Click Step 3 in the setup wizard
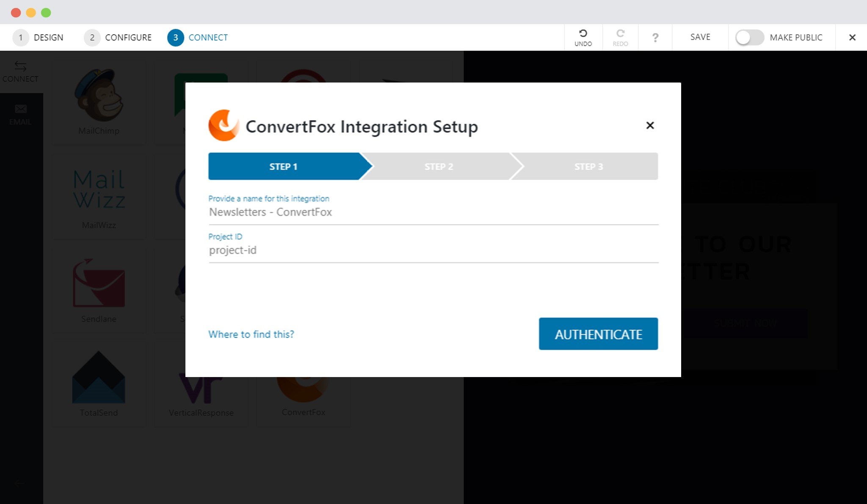The height and width of the screenshot is (504, 867). 588,167
